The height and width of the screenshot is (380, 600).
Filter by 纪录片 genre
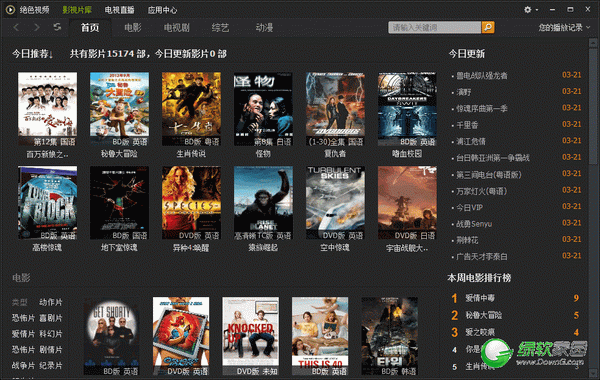[51, 365]
